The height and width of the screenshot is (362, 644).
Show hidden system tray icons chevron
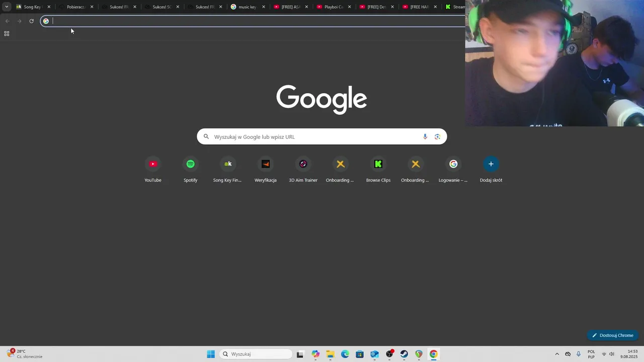coord(557,354)
